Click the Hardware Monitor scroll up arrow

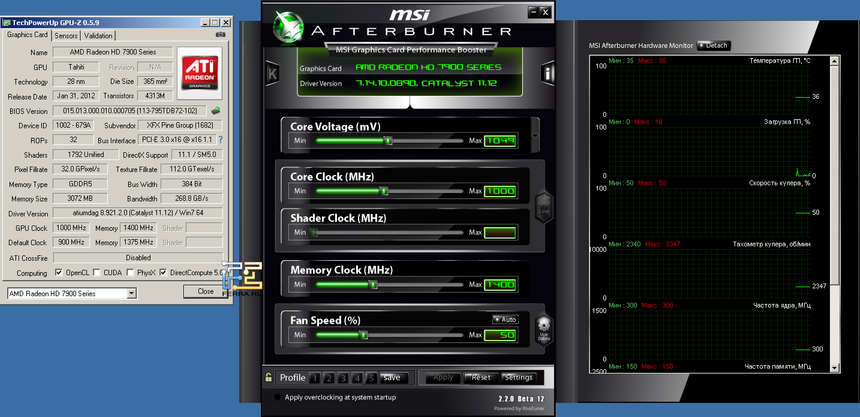pyautogui.click(x=835, y=59)
